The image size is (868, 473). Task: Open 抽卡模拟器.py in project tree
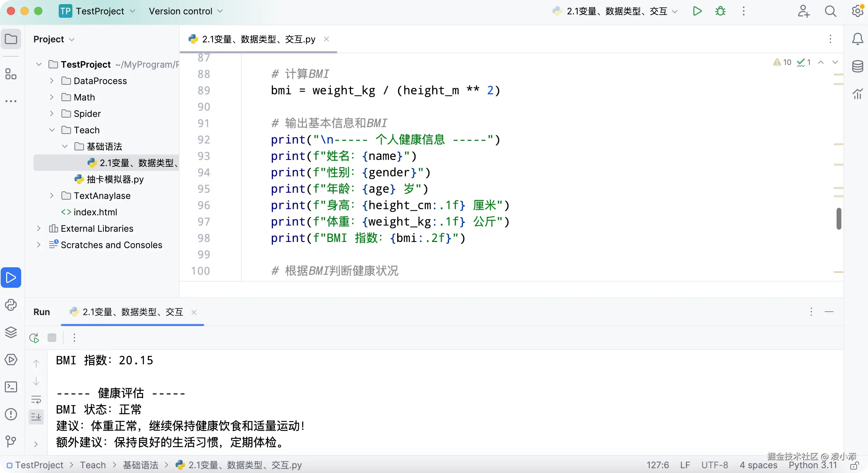(x=115, y=179)
